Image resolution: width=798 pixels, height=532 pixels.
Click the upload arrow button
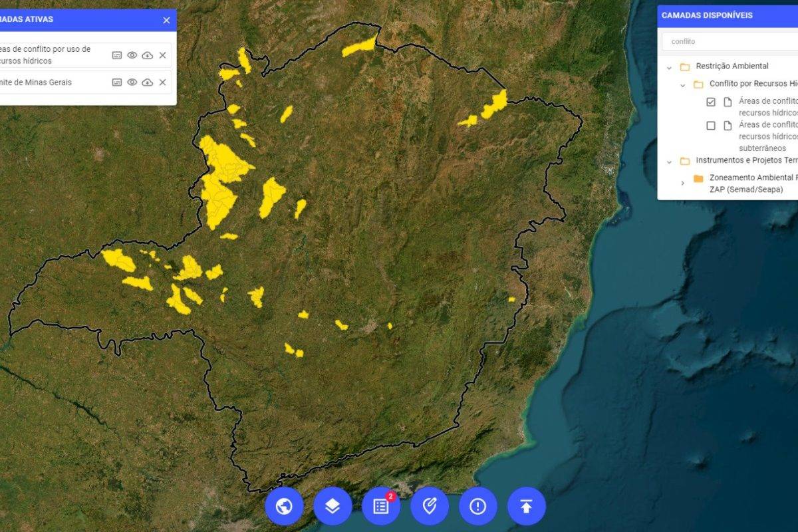(x=527, y=507)
